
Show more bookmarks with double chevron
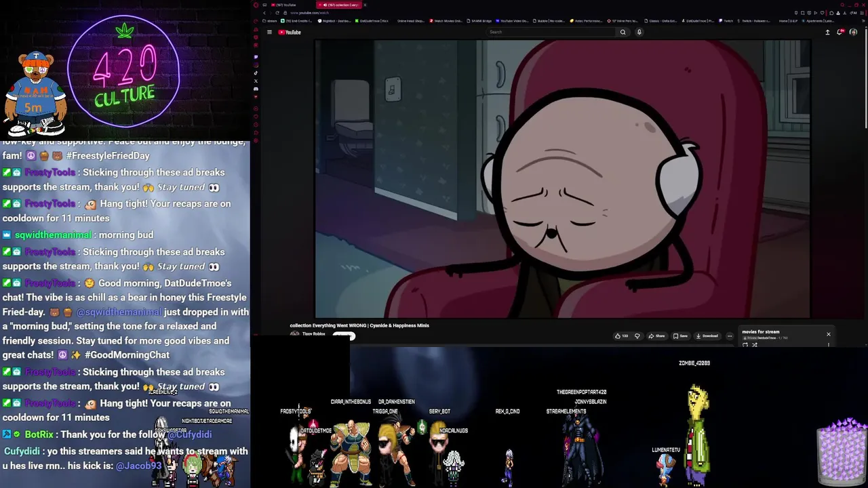click(x=863, y=21)
